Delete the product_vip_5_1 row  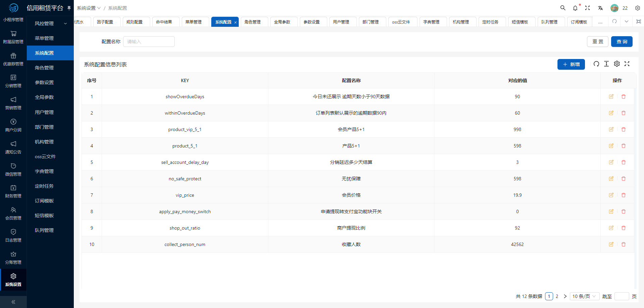click(624, 129)
